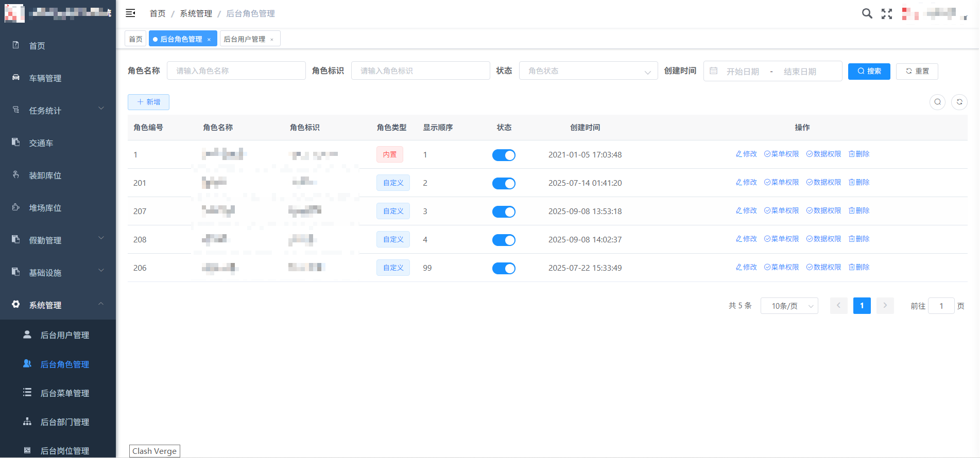
Task: Click the page jump number field
Action: 941,306
